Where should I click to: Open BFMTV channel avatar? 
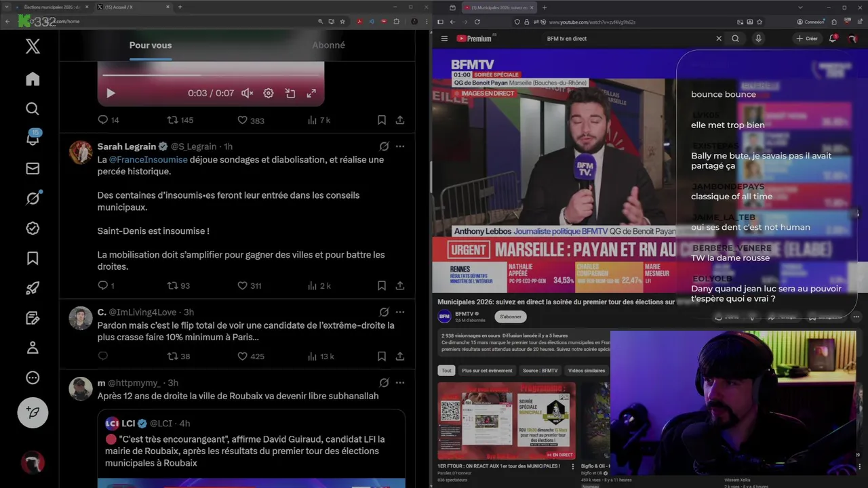[444, 316]
